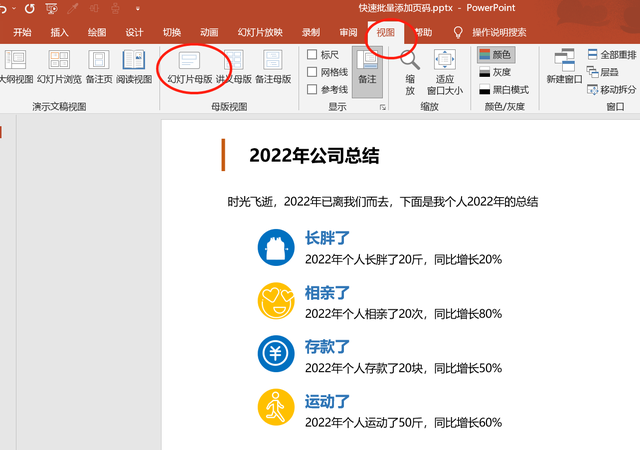Image resolution: width=640 pixels, height=450 pixels.
Task: Click the 操作说明搜索 search box
Action: click(x=499, y=32)
